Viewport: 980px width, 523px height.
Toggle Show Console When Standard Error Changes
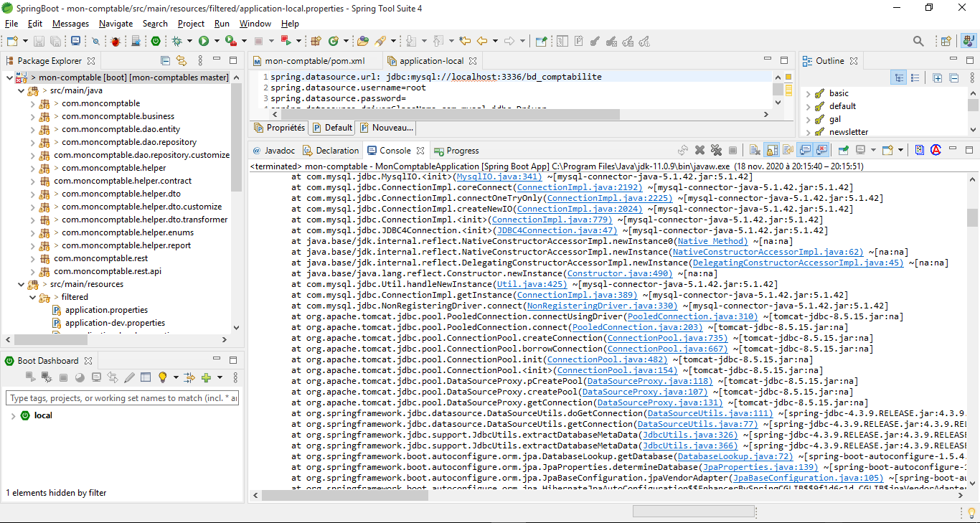(821, 151)
